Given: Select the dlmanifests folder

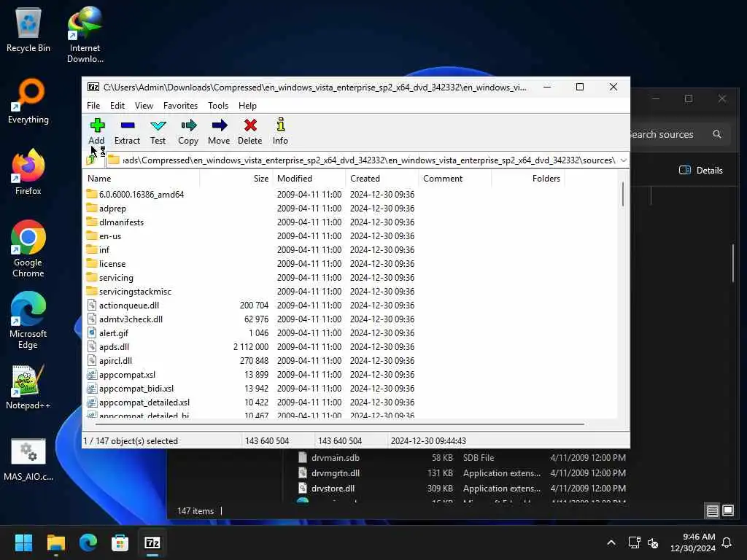Looking at the screenshot, I should pos(115,222).
